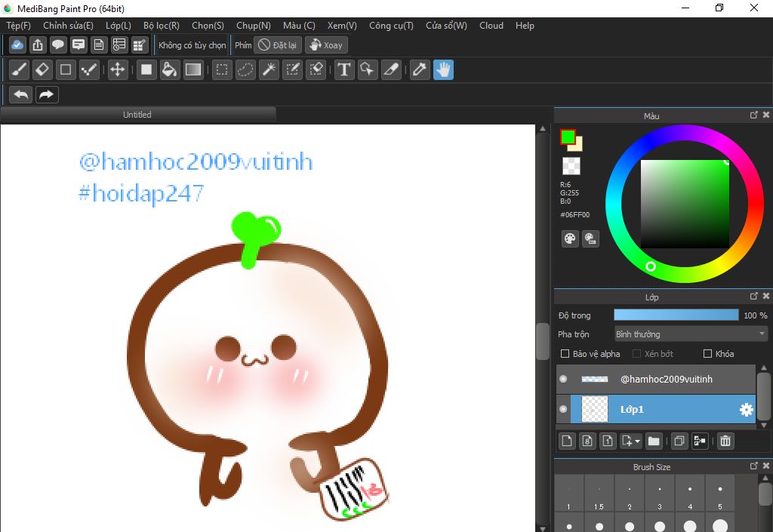This screenshot has width=773, height=532.
Task: Pick the Gradient tool
Action: coord(193,70)
